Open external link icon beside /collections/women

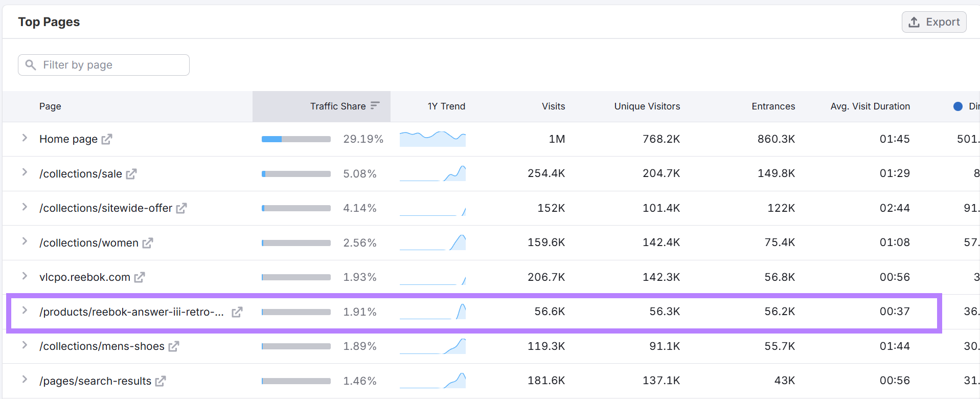tap(148, 243)
